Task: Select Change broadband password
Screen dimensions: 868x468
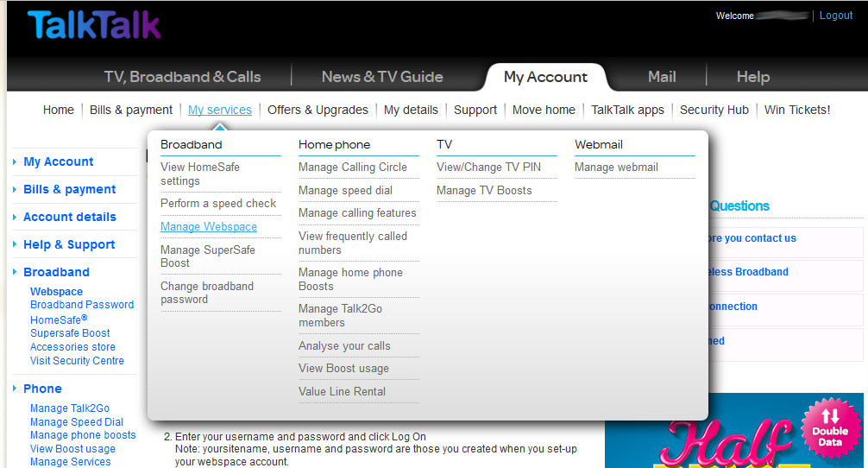Action: coord(207,293)
